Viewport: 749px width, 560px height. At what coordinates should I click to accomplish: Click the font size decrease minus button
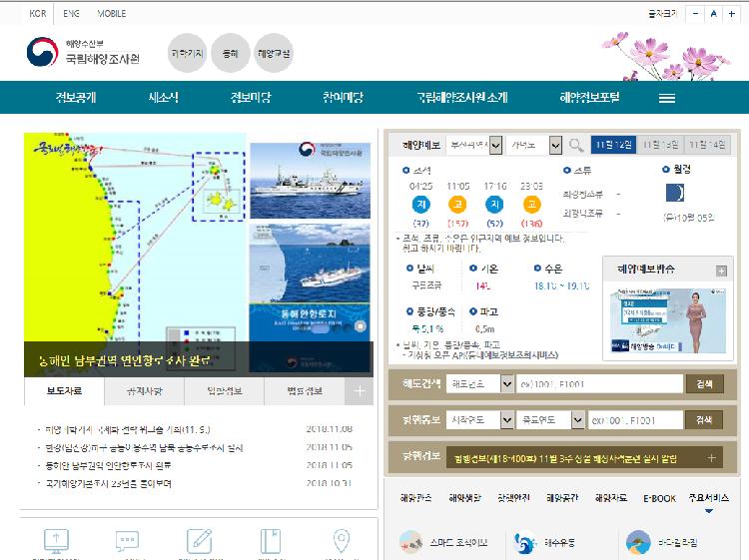pos(695,14)
